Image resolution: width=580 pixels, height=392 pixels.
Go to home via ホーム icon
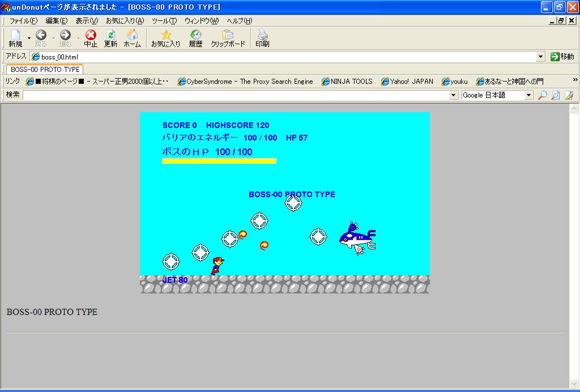pos(132,35)
